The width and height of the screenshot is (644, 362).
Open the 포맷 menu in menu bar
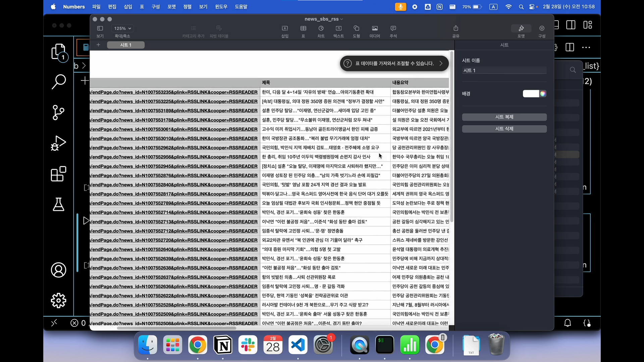(x=171, y=7)
